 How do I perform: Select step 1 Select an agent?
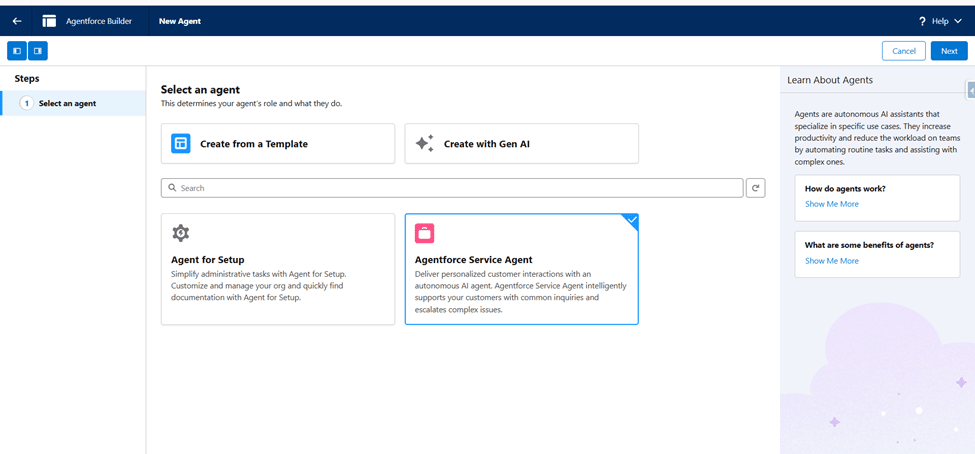73,103
